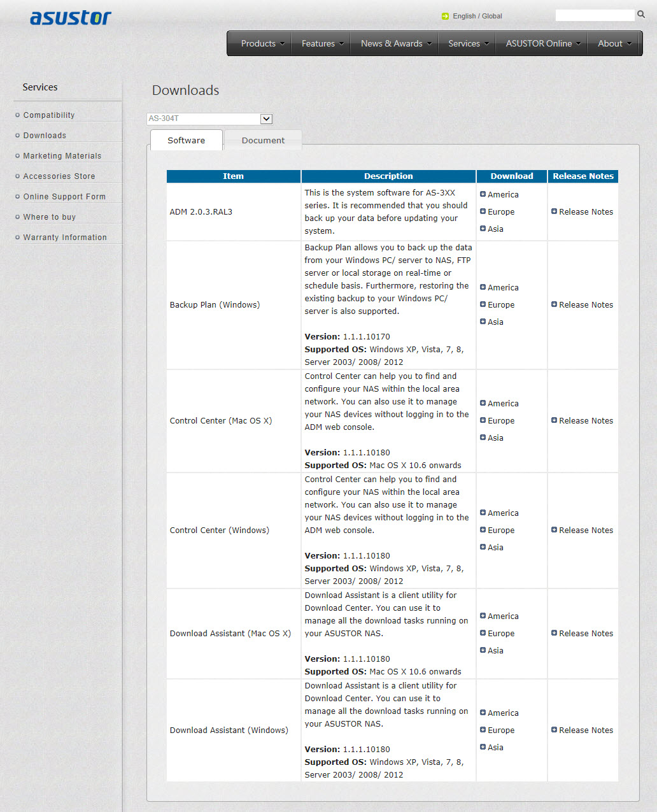Screen dimensions: 657x812
Task: Click plus icon beside Europe for Download Assistant (Mac OS X)
Action: tap(483, 633)
